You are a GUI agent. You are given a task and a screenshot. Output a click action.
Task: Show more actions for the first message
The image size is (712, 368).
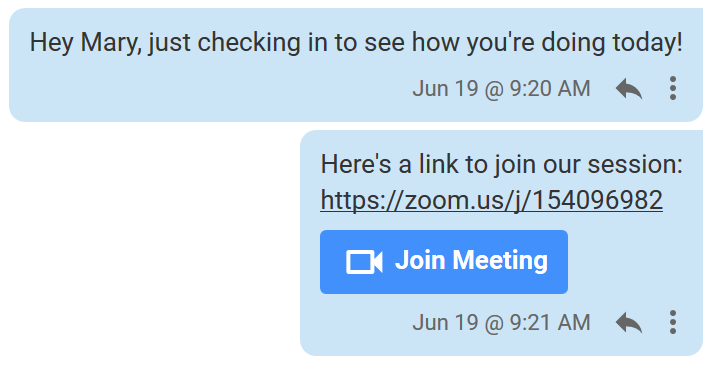point(672,88)
